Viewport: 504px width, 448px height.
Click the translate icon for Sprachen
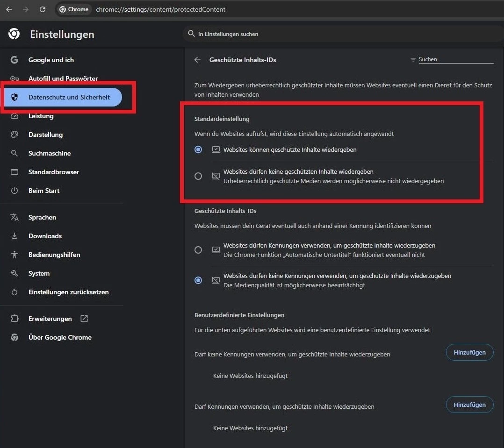pos(14,217)
